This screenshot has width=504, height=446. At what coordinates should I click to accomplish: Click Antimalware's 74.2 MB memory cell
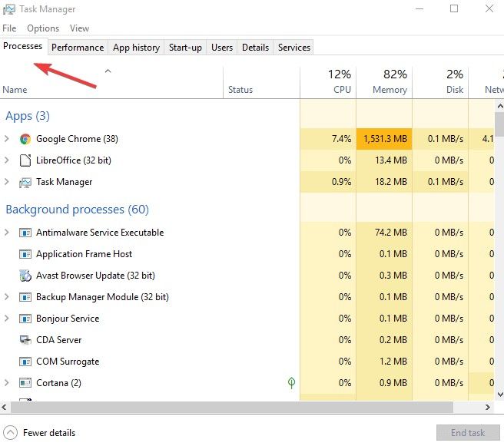(384, 232)
